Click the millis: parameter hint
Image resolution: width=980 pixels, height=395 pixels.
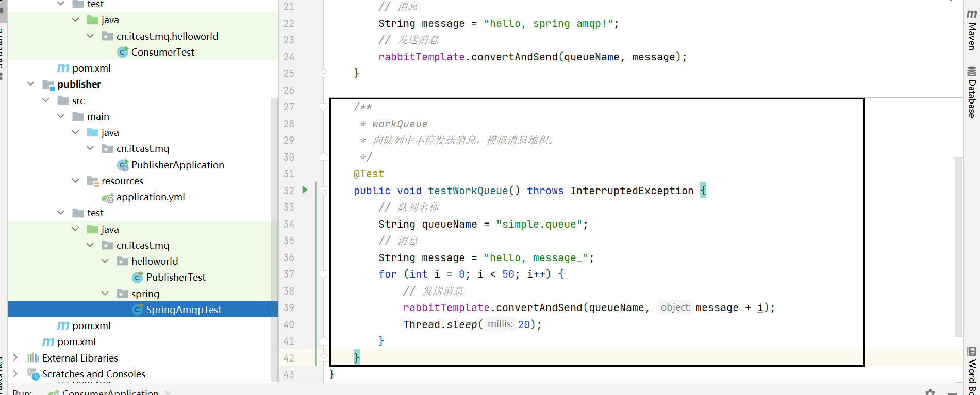click(x=500, y=324)
